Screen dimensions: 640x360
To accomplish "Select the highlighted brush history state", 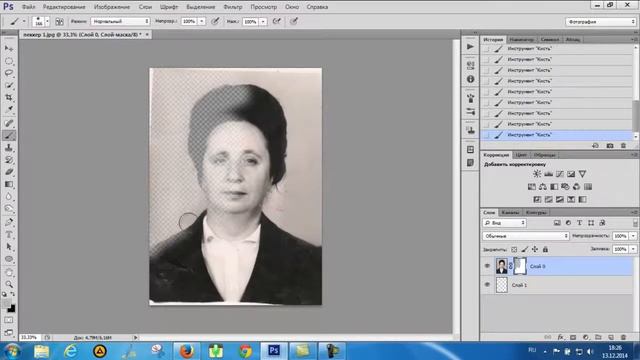I will (x=557, y=135).
